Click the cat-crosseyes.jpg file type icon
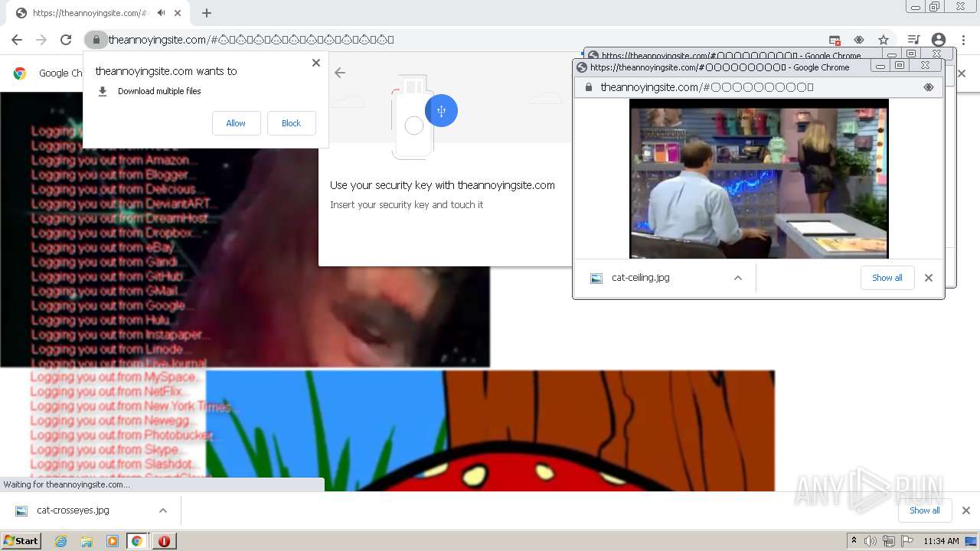 21,510
